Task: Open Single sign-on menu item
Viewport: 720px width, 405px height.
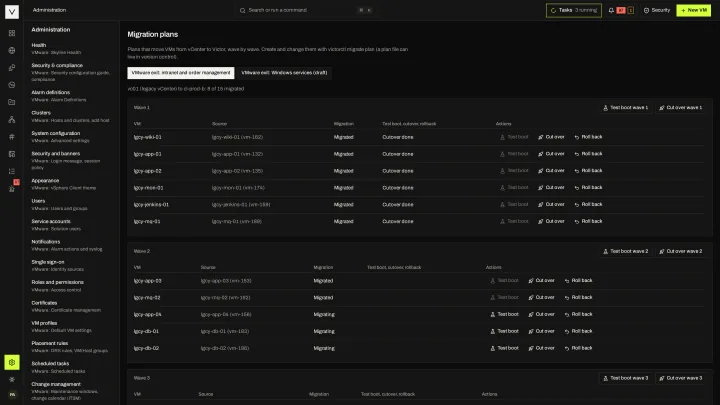Action: [71, 265]
